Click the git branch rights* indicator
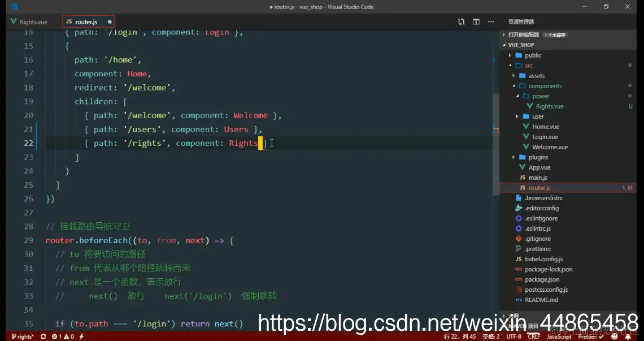This screenshot has width=644, height=341. [23, 336]
